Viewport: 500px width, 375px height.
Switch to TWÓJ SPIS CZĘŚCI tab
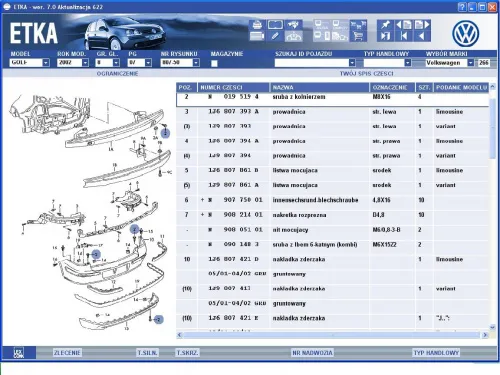(366, 73)
